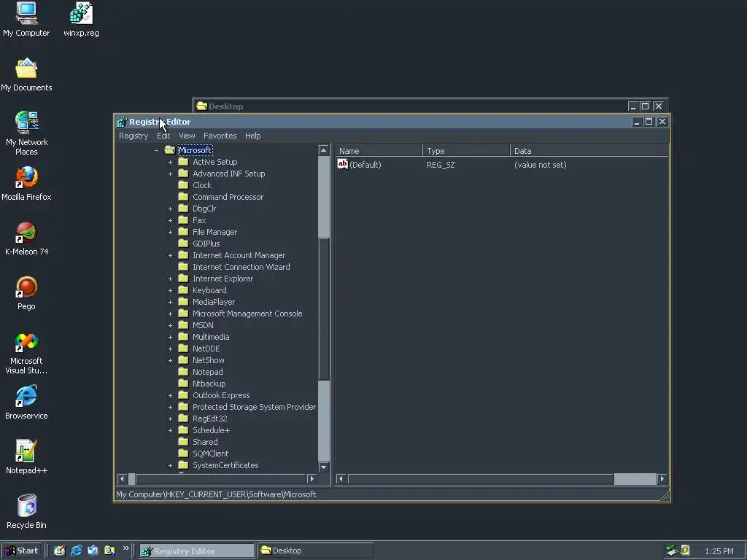Expand the File Manager key

[170, 232]
